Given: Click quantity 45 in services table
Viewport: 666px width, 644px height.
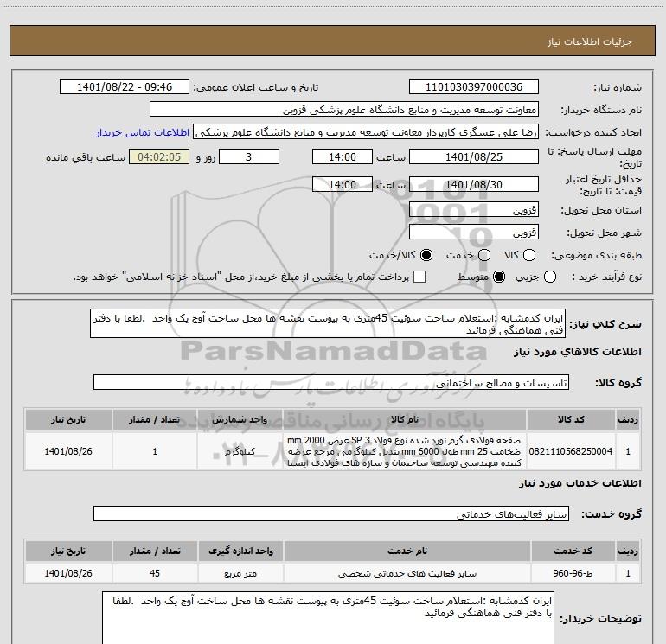Looking at the screenshot, I should [x=155, y=573].
